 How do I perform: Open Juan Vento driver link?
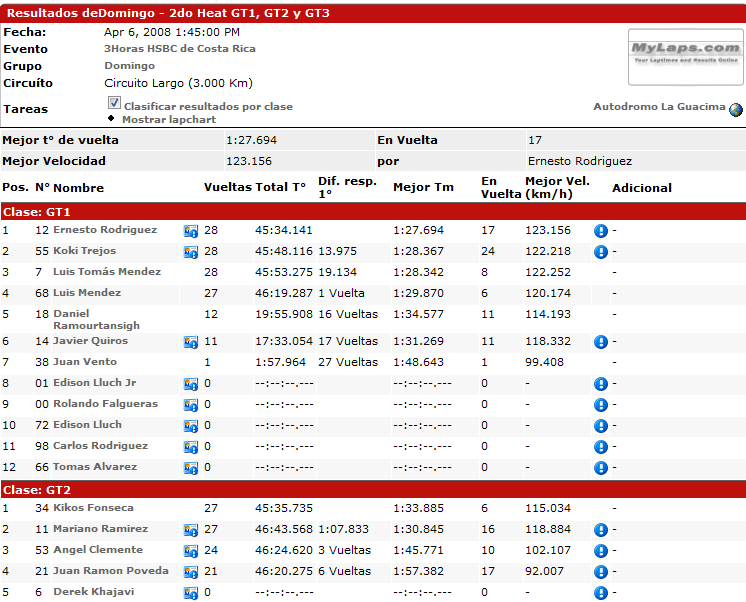[85, 362]
